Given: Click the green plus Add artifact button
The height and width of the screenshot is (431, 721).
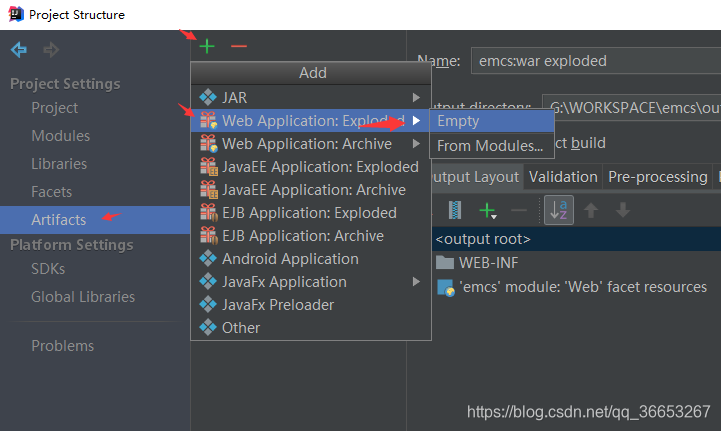Looking at the screenshot, I should 207,46.
